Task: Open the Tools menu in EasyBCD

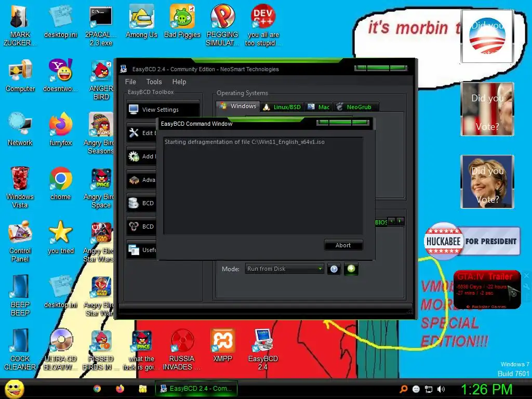Action: tap(154, 82)
